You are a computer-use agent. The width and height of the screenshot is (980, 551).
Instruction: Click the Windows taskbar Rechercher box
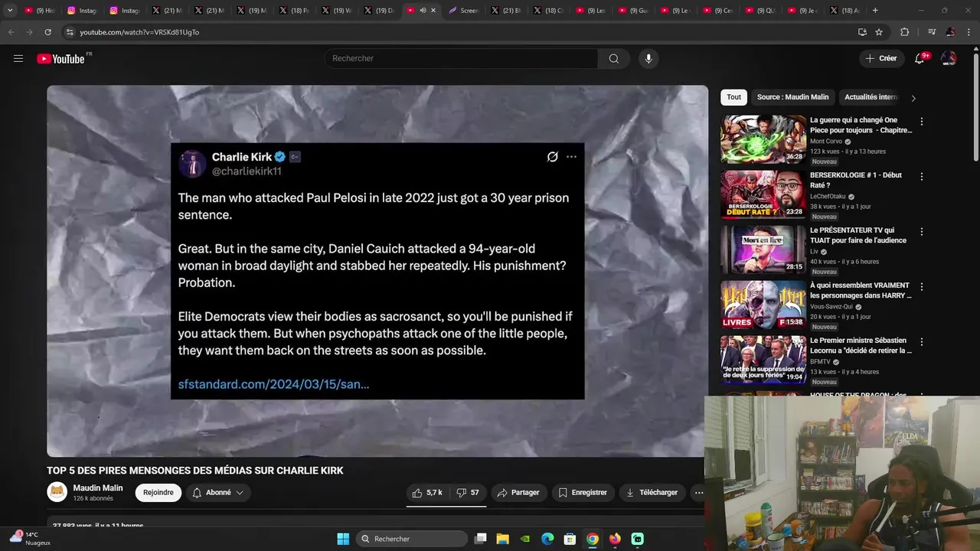click(412, 539)
